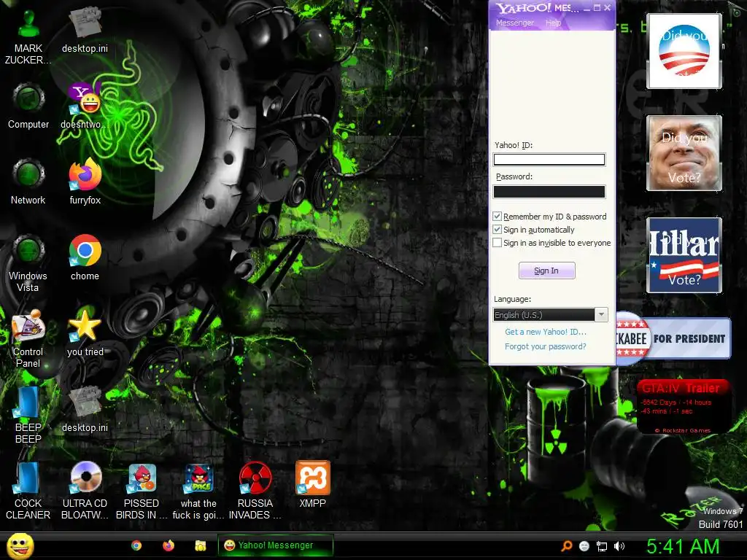Select the you tried star icon

click(85, 333)
